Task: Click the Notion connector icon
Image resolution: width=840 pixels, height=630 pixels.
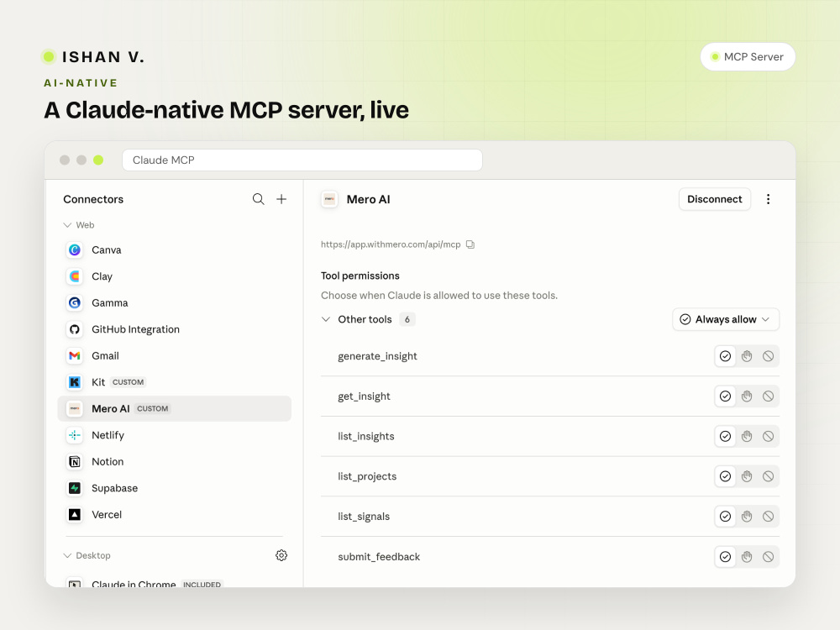Action: pos(75,462)
